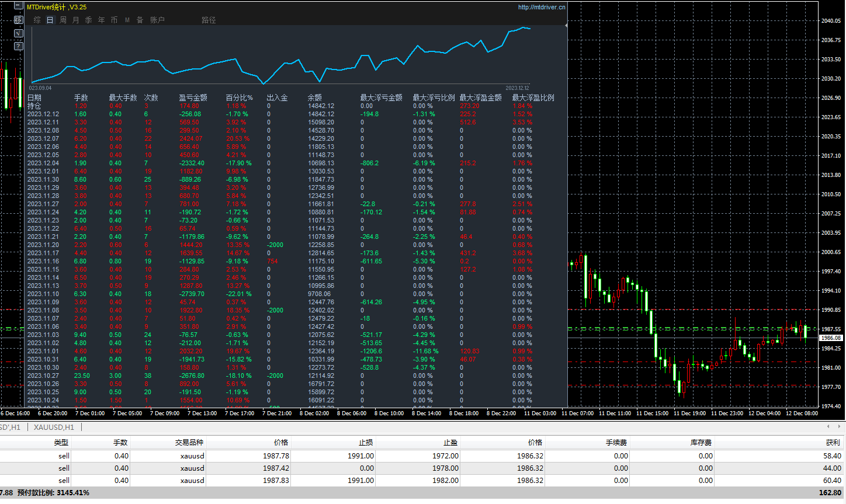Click the minus collapse icon beside MTDriver title
Image resolution: width=846 pixels, height=504 pixels.
[x=18, y=6]
